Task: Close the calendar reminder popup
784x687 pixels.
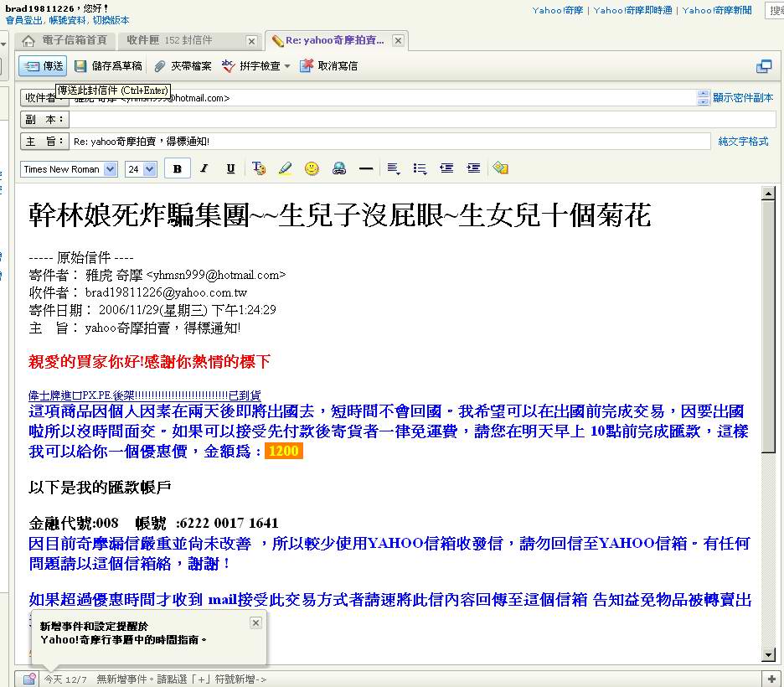Action: tap(255, 622)
